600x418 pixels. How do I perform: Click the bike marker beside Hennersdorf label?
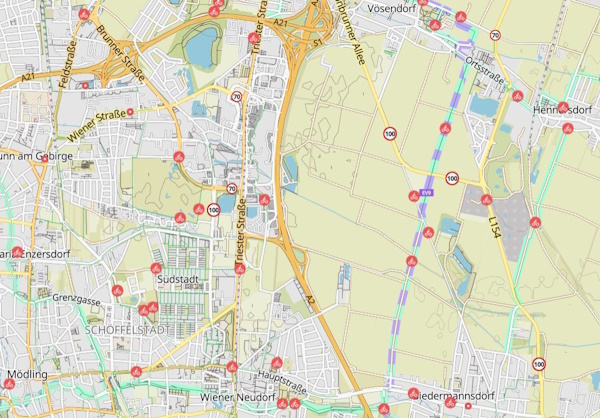(563, 108)
